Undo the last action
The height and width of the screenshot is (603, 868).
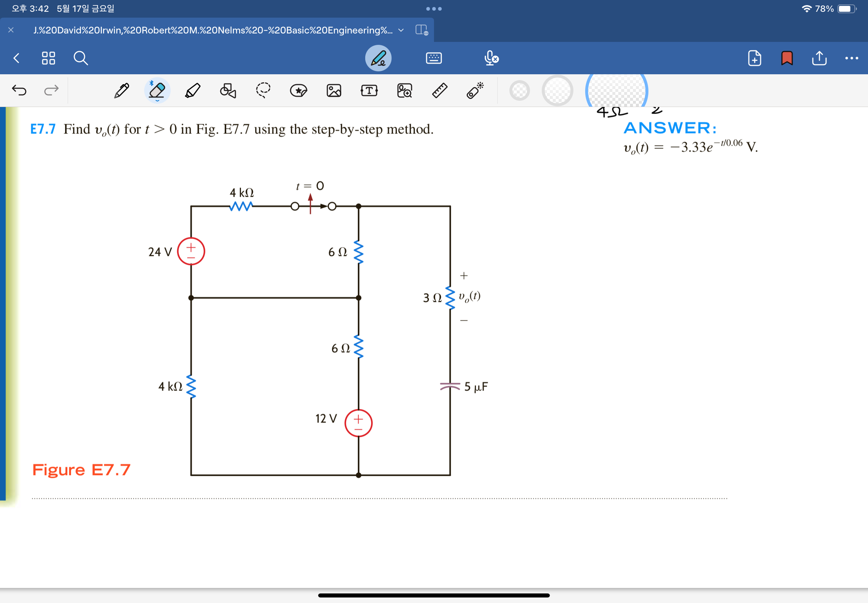[19, 91]
